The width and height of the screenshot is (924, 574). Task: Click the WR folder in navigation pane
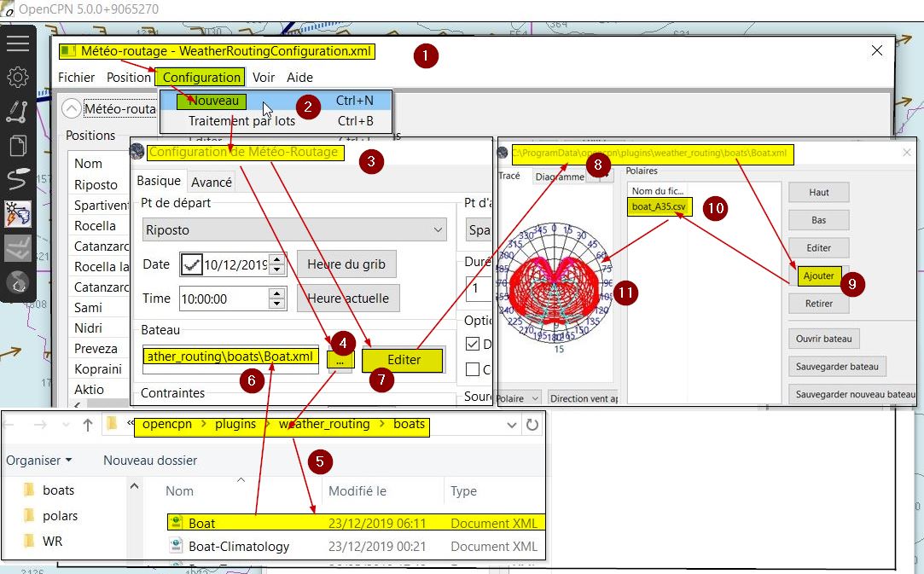[53, 541]
